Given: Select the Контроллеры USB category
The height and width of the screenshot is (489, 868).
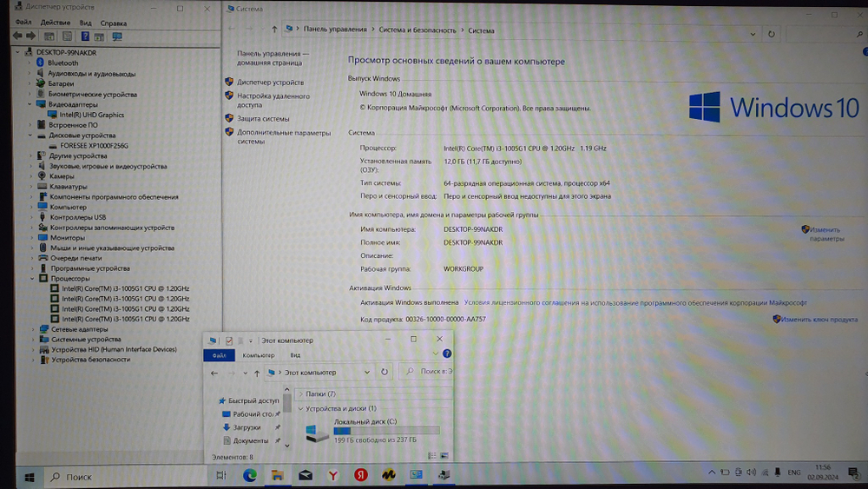Looking at the screenshot, I should [x=77, y=217].
